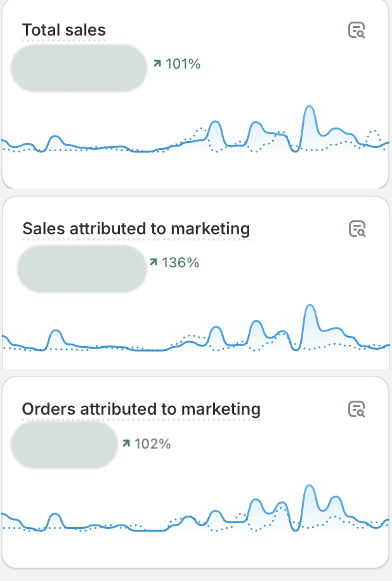
Task: Click the tallest peak in the Sales attributed to marketing chart
Action: point(310,306)
